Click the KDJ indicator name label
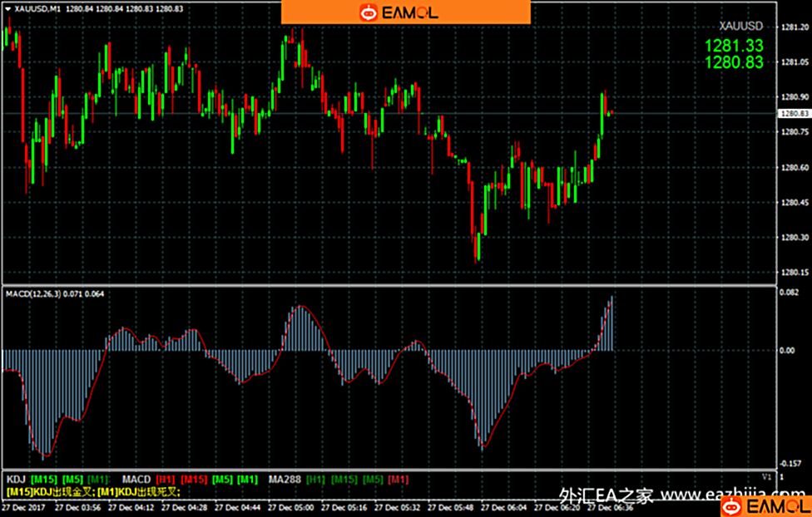This screenshot has width=812, height=517. (16, 480)
